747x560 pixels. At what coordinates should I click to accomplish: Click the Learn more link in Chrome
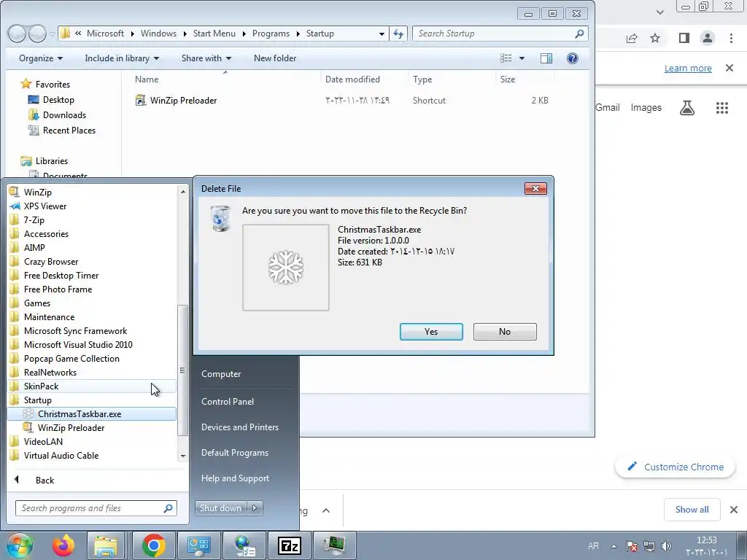[688, 68]
